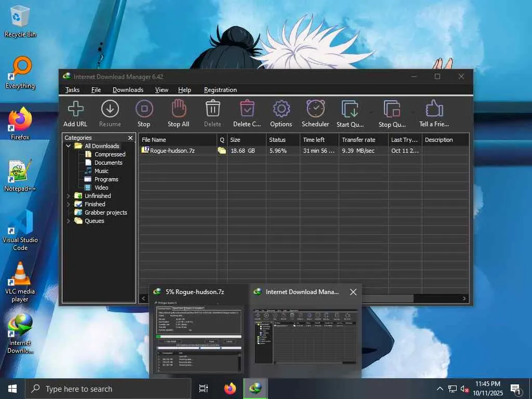Stop the selected download

click(144, 109)
